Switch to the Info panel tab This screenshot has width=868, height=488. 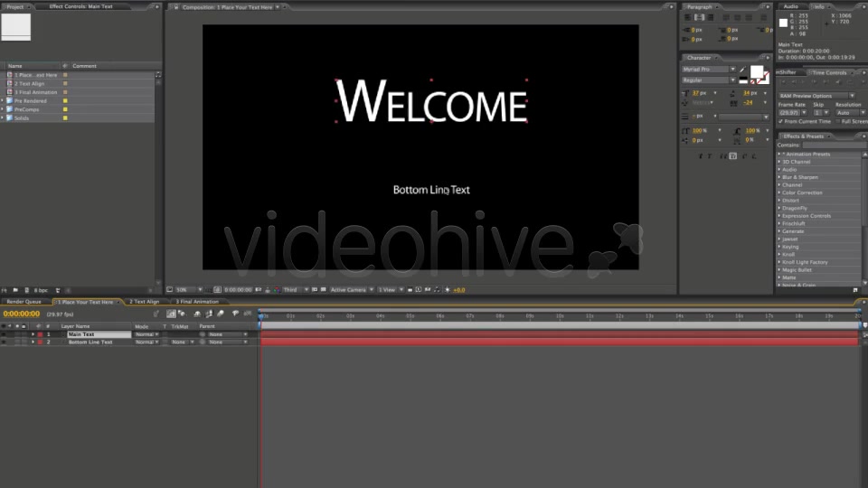(819, 6)
